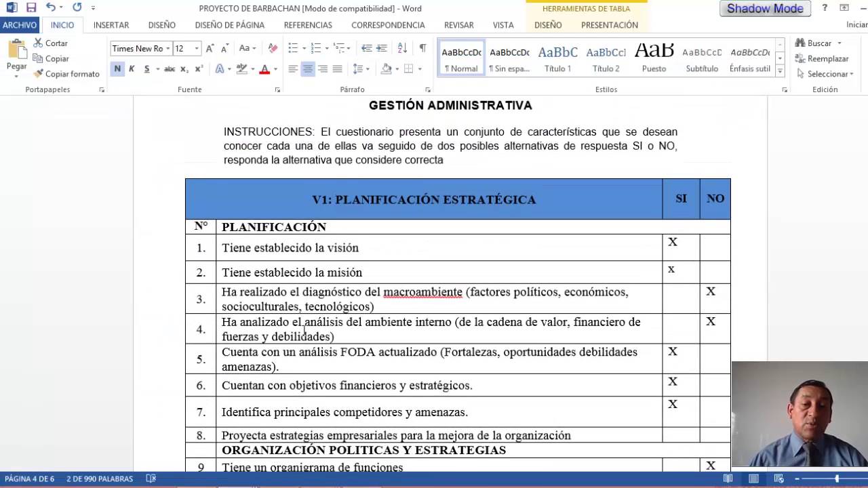Screen dimensions: 868x488
Task: Increase font size with grow-font icon
Action: [x=210, y=48]
